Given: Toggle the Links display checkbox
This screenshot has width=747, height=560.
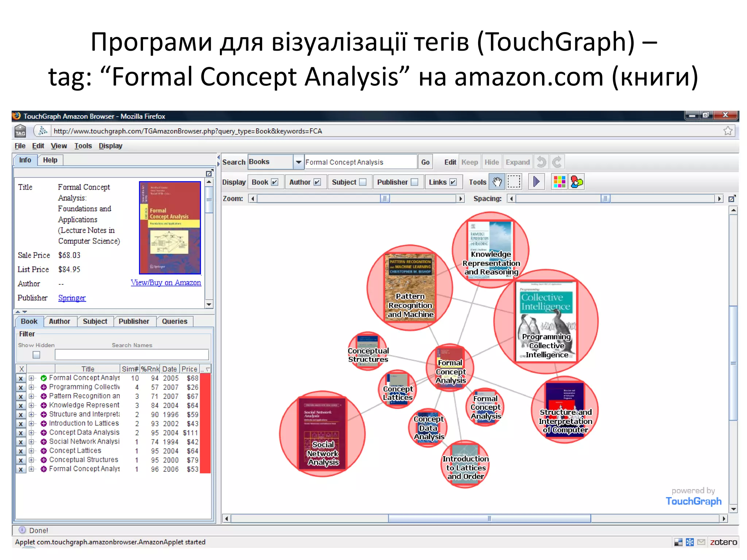Looking at the screenshot, I should tap(453, 182).
